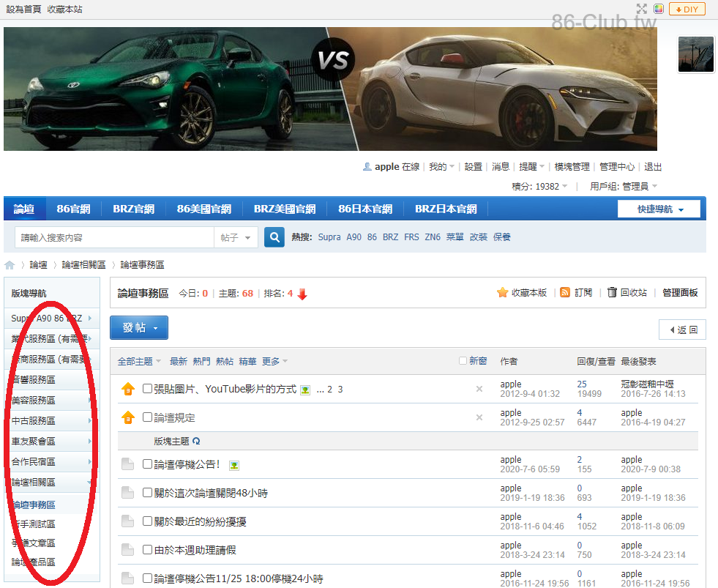718x588 pixels.
Task: Open the 快捷導航 dropdown
Action: point(659,209)
